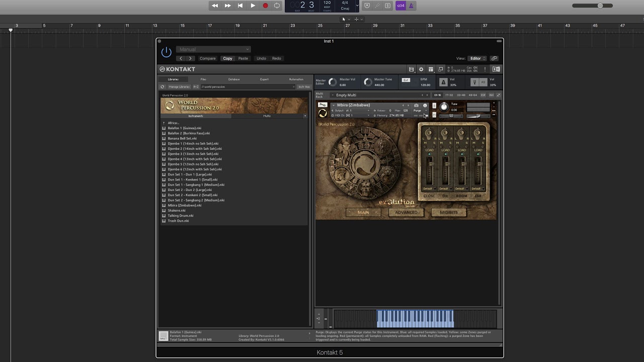
Task: Open Kontakt options gear icon
Action: coord(421,69)
